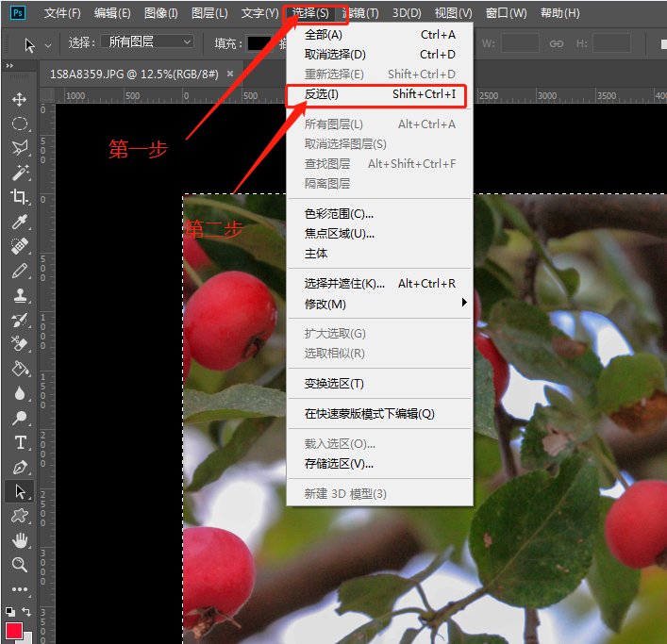Screen dimensions: 667x644
Task: Open the 图层(L) menu
Action: click(208, 13)
